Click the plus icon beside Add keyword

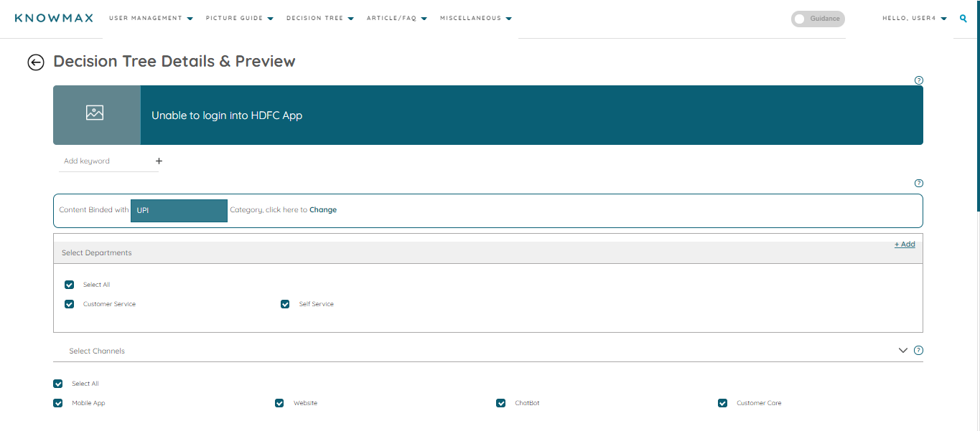[159, 161]
